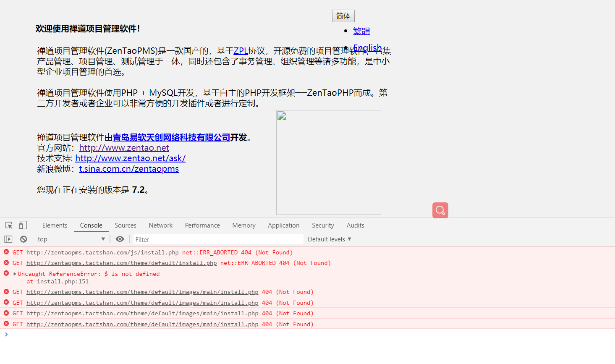Image resolution: width=615 pixels, height=364 pixels.
Task: Create live expression with the eye icon
Action: (120, 239)
